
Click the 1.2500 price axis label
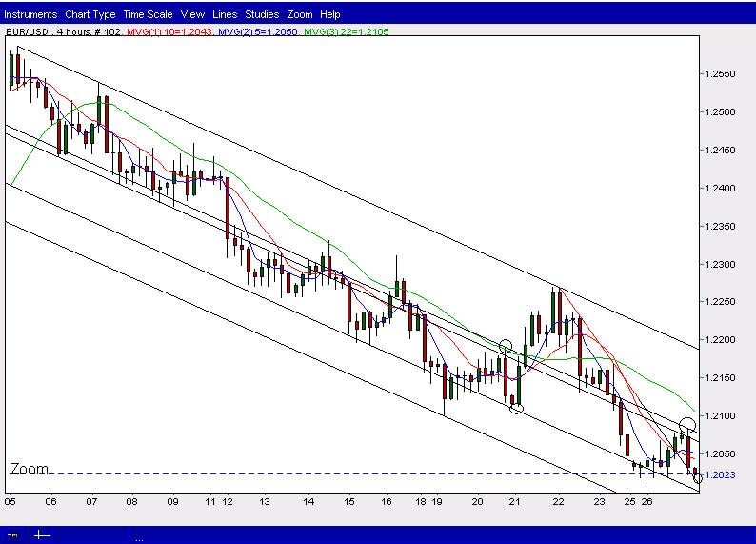point(721,111)
